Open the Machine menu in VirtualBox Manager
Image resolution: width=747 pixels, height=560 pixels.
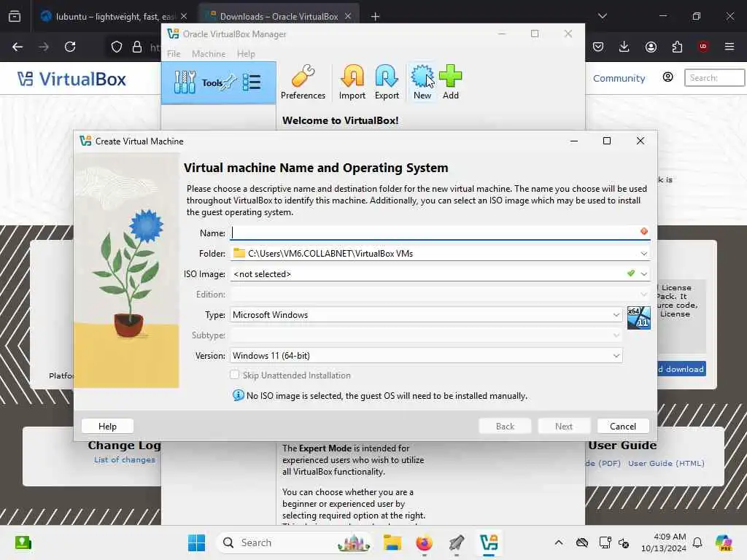point(209,54)
